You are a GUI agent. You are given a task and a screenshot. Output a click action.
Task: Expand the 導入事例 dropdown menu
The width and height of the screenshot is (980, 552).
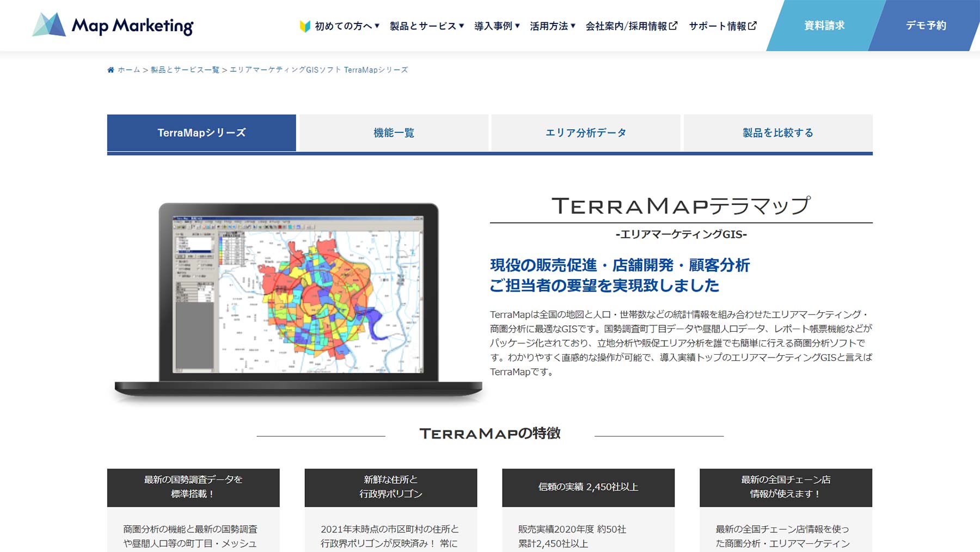pyautogui.click(x=497, y=26)
